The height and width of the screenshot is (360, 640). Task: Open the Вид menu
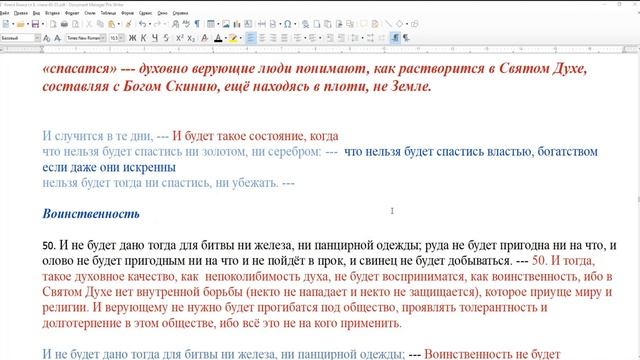coord(36,13)
